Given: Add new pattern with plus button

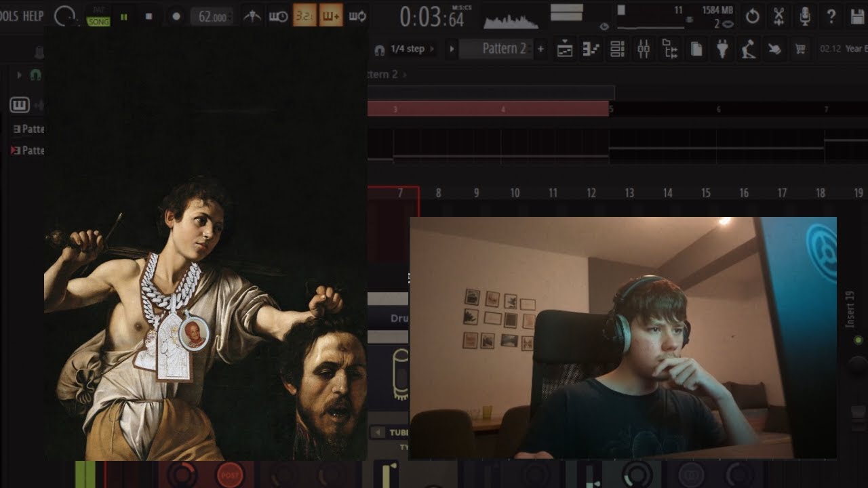Looking at the screenshot, I should (540, 49).
